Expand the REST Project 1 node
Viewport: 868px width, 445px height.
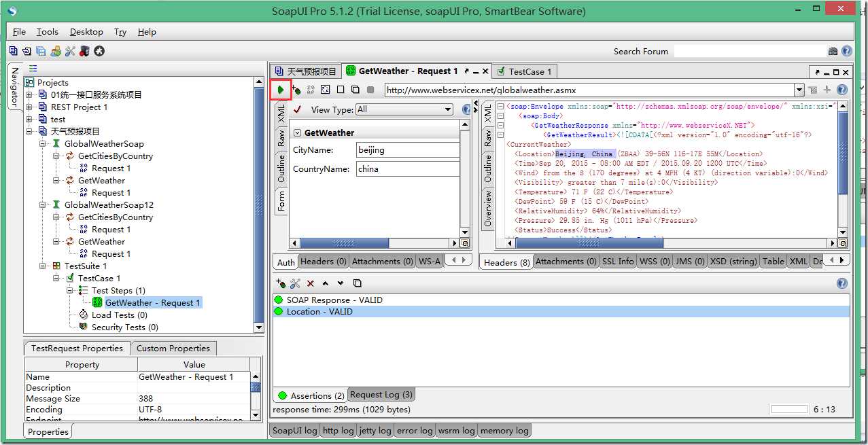[29, 107]
